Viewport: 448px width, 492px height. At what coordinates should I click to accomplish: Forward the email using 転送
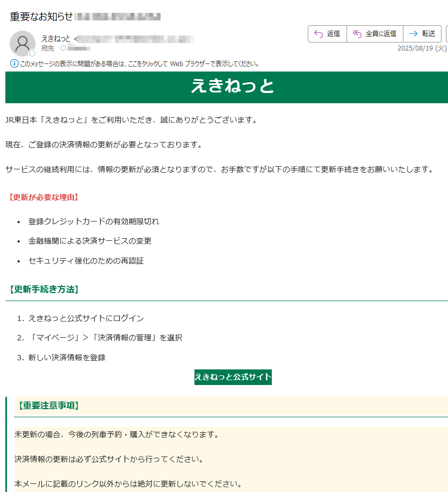pyautogui.click(x=422, y=33)
